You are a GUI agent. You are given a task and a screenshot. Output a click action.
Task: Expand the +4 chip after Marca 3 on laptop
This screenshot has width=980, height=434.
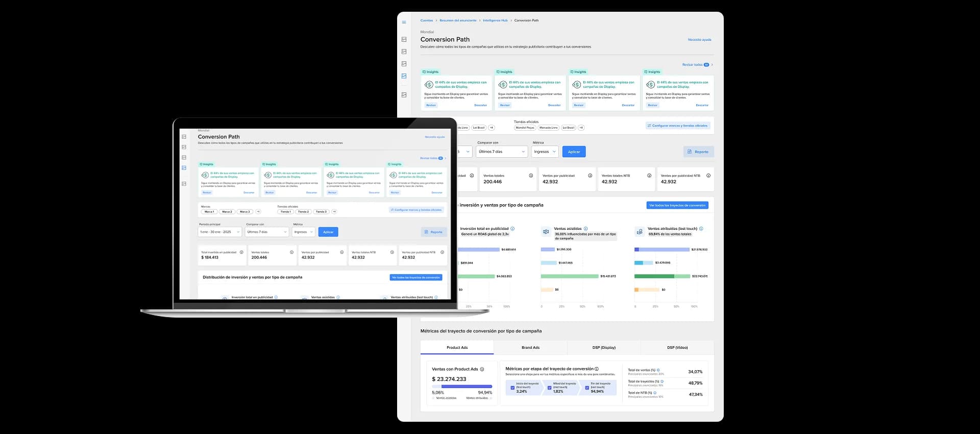click(x=258, y=211)
